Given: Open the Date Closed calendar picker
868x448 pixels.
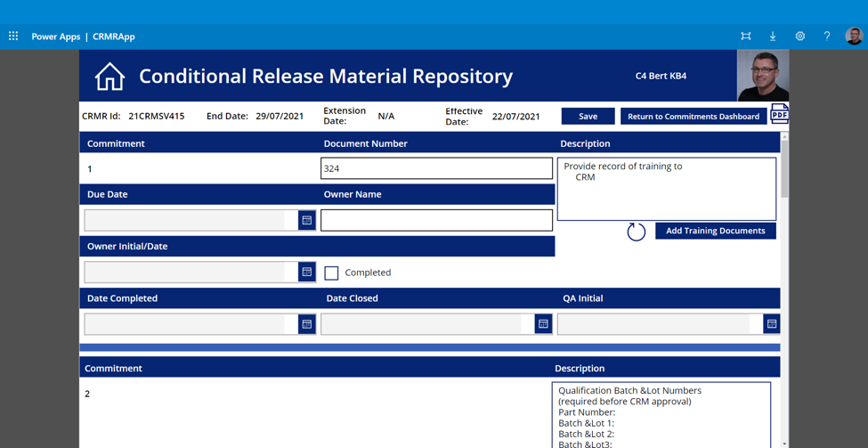Looking at the screenshot, I should 543,324.
